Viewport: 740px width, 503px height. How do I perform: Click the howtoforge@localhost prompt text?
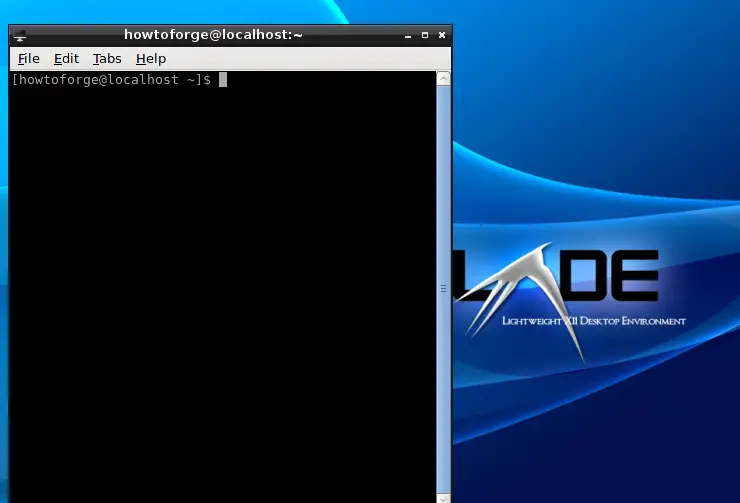111,80
